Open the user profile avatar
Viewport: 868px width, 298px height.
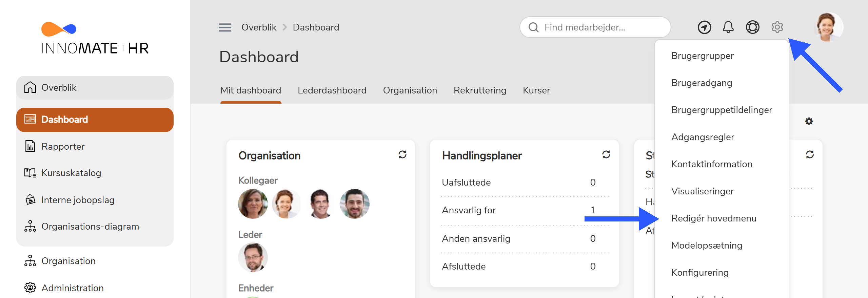828,27
